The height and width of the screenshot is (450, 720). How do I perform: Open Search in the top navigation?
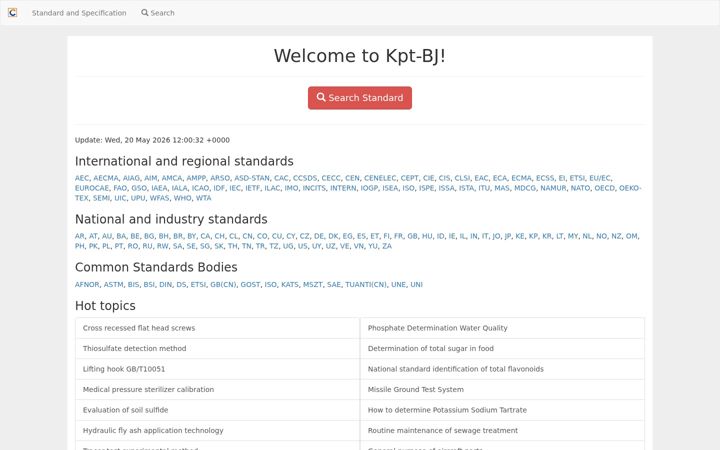pyautogui.click(x=158, y=13)
